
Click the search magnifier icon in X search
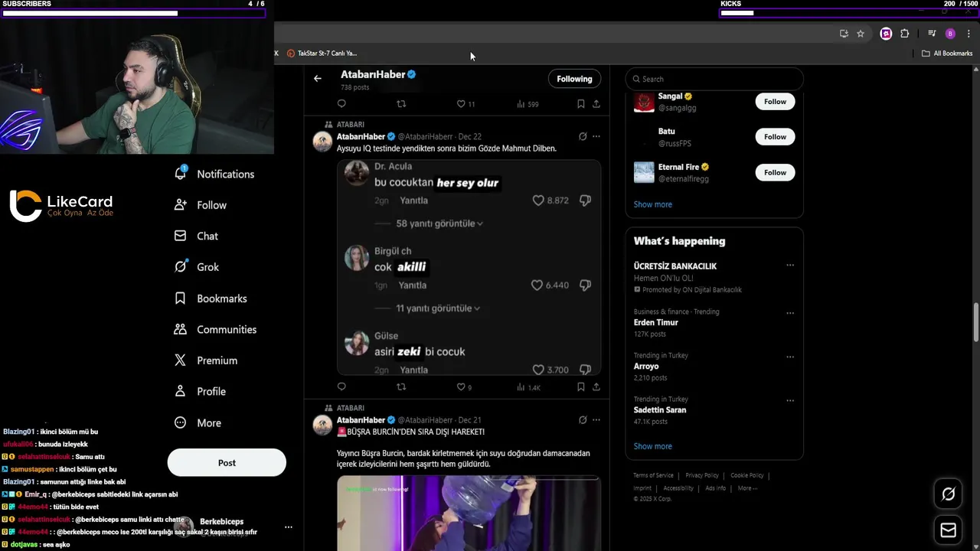pos(635,79)
